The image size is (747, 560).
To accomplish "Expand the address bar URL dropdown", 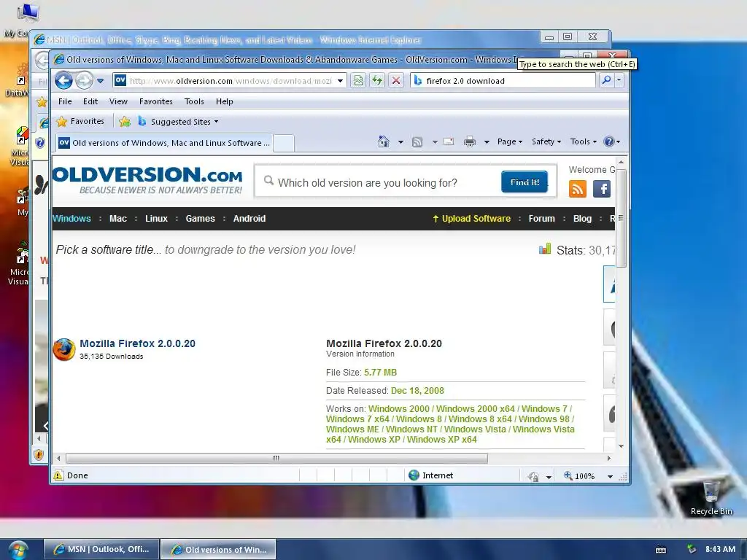I will [340, 81].
